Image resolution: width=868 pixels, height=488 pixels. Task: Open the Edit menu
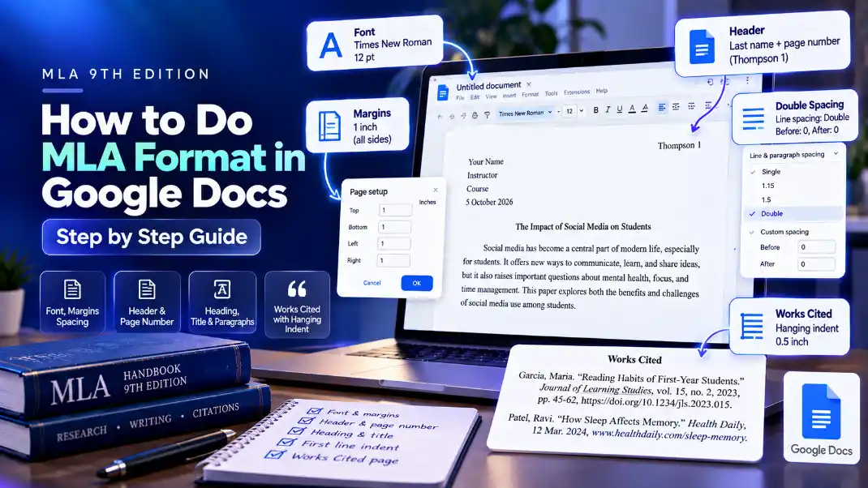[475, 97]
